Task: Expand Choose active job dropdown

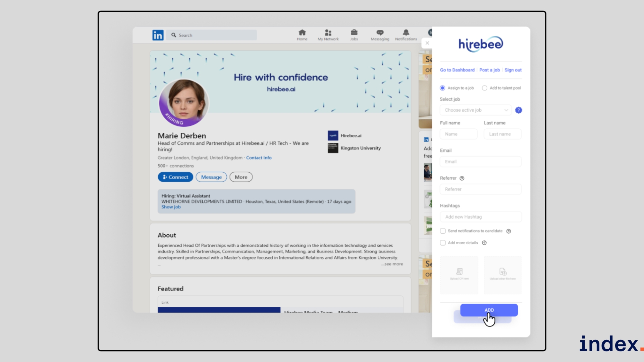Action: point(476,110)
